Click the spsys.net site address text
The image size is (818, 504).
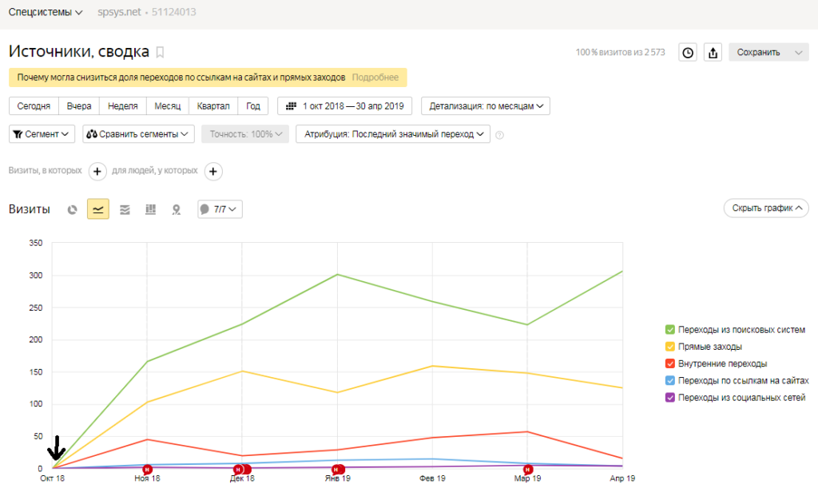(x=119, y=12)
